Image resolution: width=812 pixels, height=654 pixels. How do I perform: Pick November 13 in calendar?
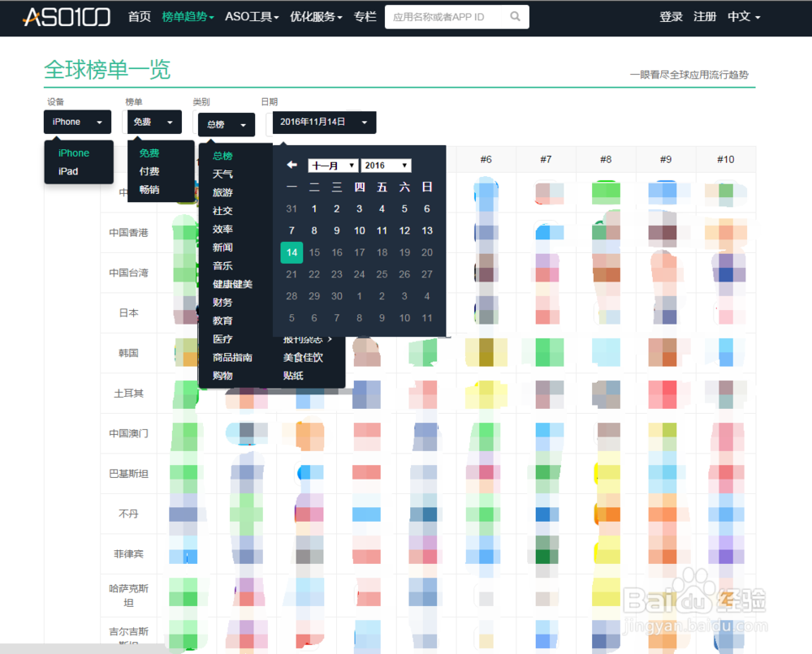tap(427, 230)
